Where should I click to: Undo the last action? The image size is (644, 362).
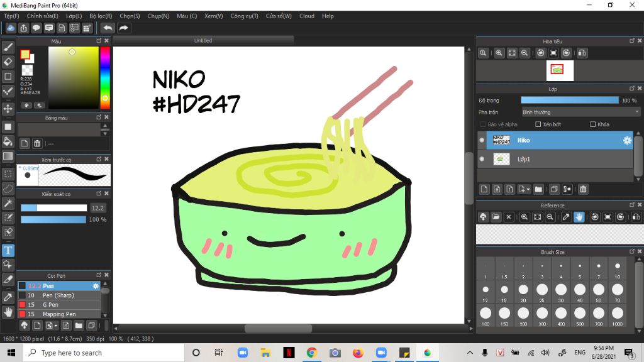pos(108,28)
